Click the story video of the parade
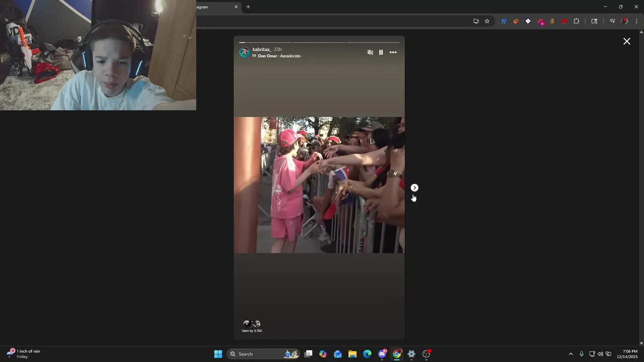 click(x=319, y=185)
